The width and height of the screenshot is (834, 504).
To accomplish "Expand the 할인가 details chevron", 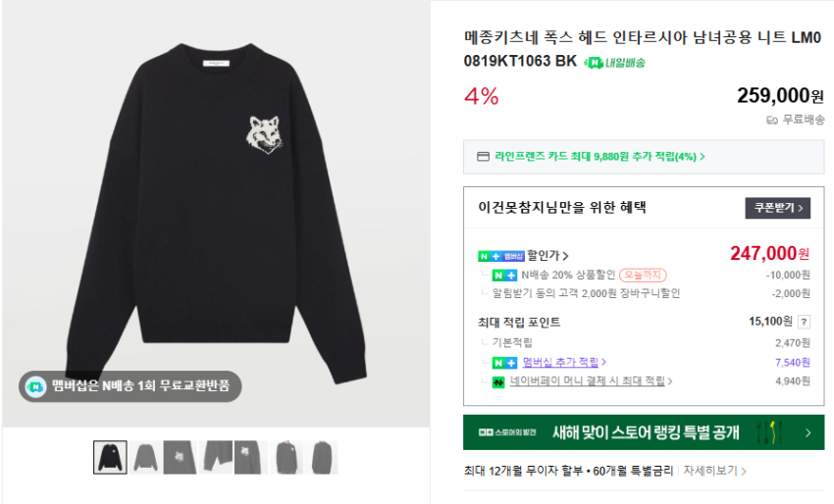I will point(566,256).
